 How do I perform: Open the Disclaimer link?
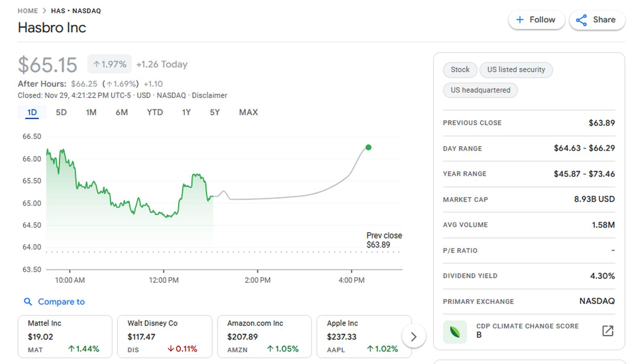pos(209,95)
